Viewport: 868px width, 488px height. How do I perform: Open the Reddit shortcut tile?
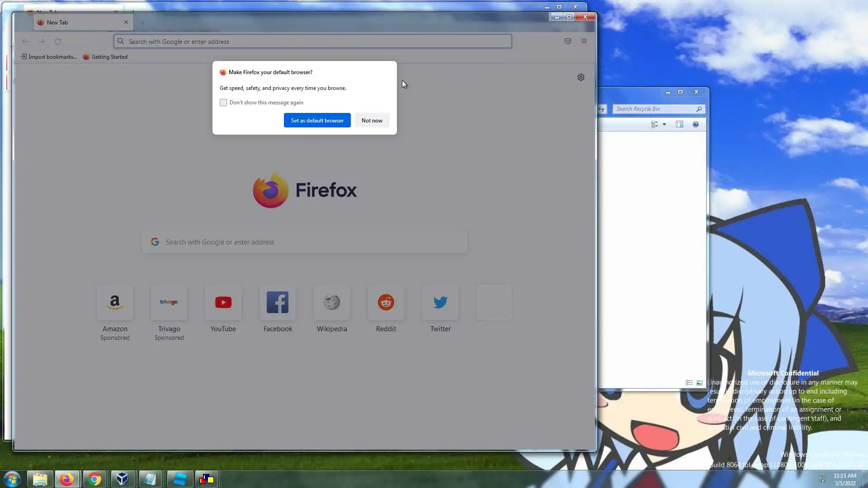pyautogui.click(x=386, y=303)
